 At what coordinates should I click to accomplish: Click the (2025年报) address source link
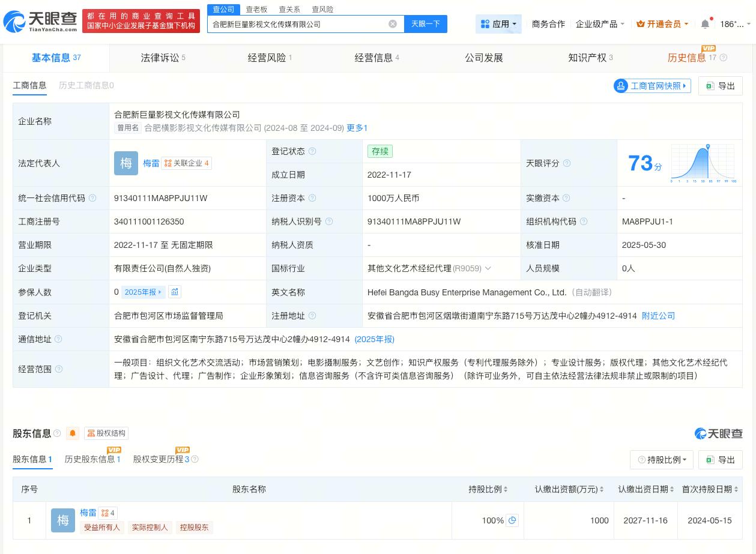375,339
